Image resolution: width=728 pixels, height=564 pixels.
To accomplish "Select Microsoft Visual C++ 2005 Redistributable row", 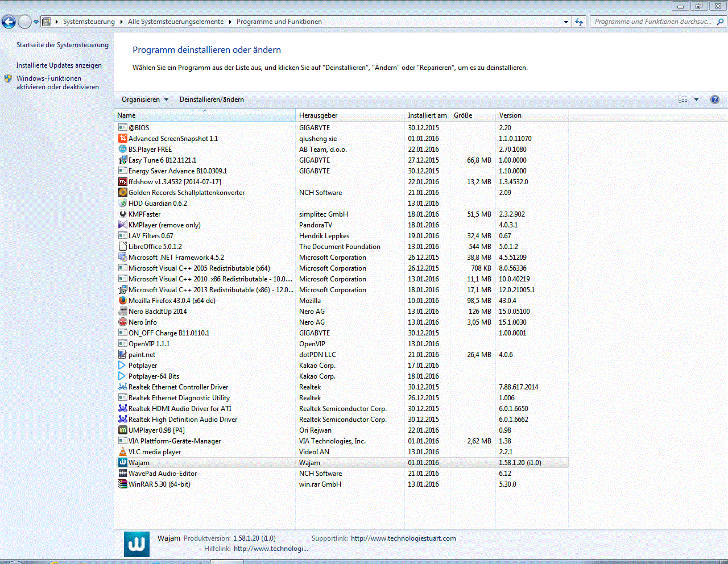I will [341, 268].
